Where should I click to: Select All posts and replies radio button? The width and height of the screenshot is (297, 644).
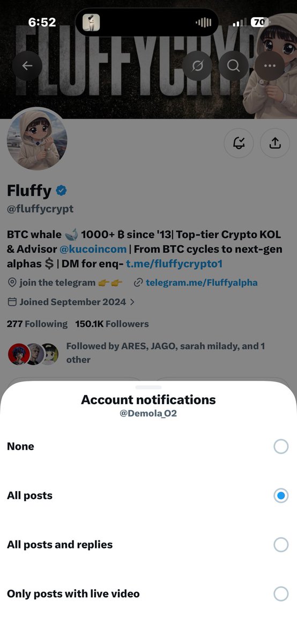281,545
